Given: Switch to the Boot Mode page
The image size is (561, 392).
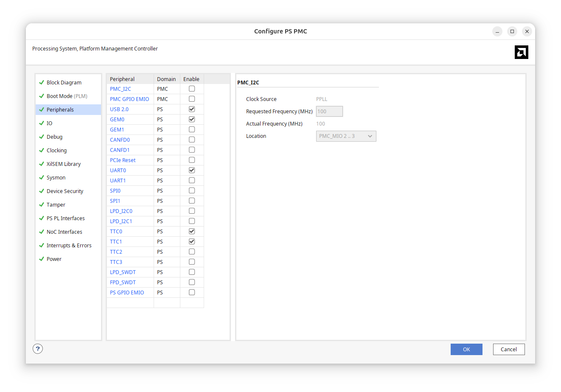Looking at the screenshot, I should tap(67, 96).
